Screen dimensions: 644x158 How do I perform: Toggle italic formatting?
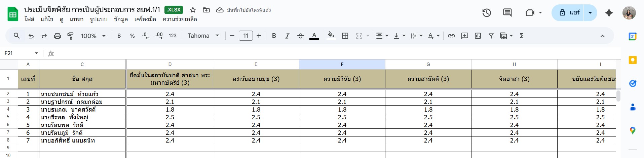287,36
